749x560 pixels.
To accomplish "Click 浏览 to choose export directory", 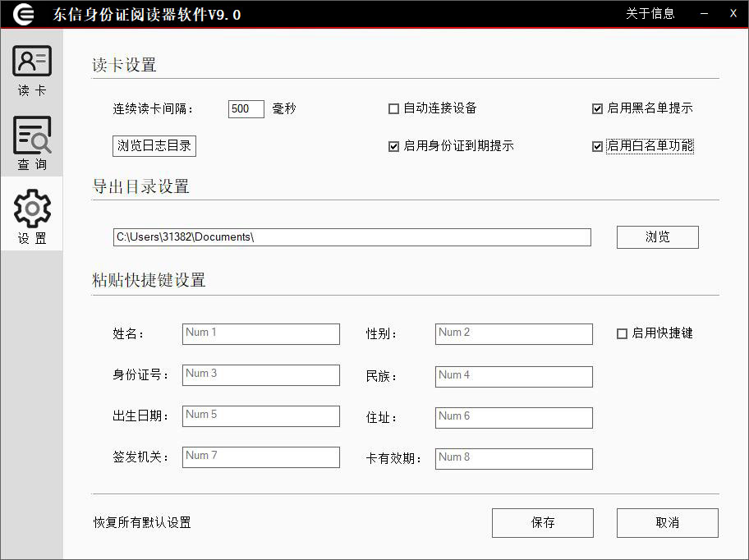I will tap(657, 236).
